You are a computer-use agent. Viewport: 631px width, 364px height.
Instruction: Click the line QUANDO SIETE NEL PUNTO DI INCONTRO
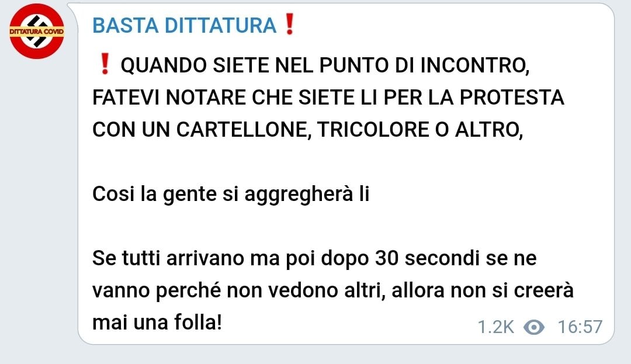pos(325,65)
